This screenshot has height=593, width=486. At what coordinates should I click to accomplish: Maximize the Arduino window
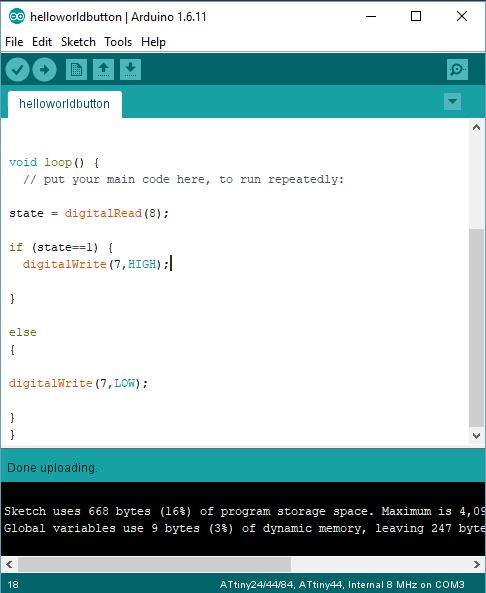coord(416,16)
